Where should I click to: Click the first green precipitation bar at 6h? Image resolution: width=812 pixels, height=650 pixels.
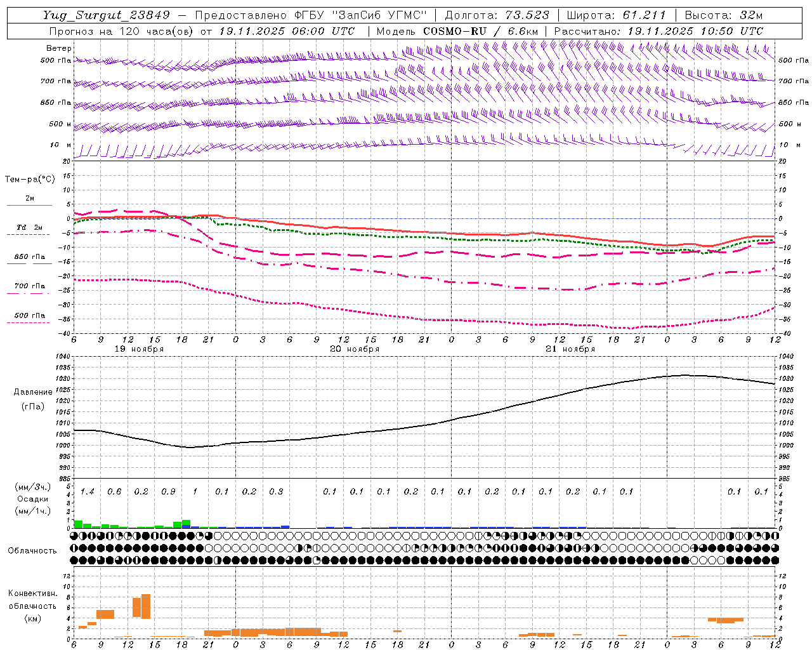point(78,524)
